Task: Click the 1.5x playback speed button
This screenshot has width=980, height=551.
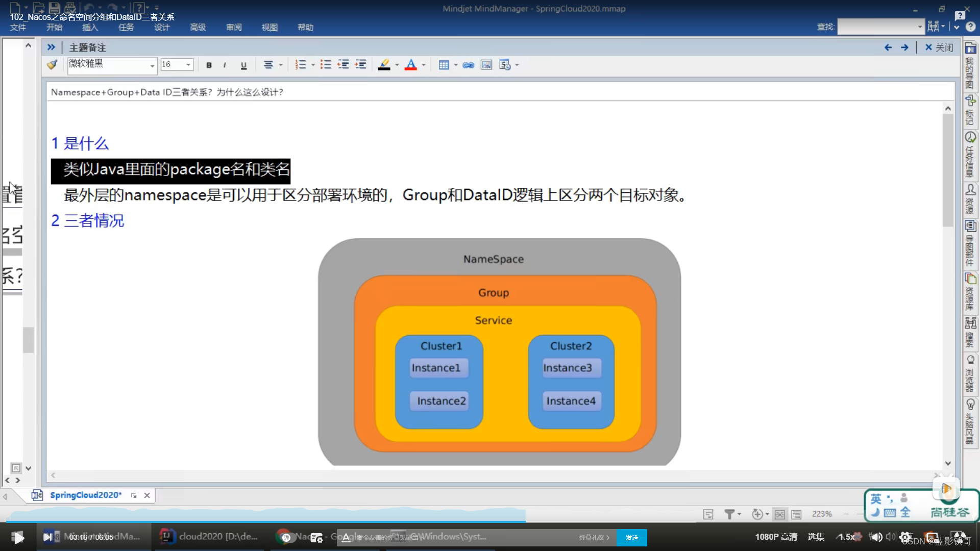Action: 847,537
